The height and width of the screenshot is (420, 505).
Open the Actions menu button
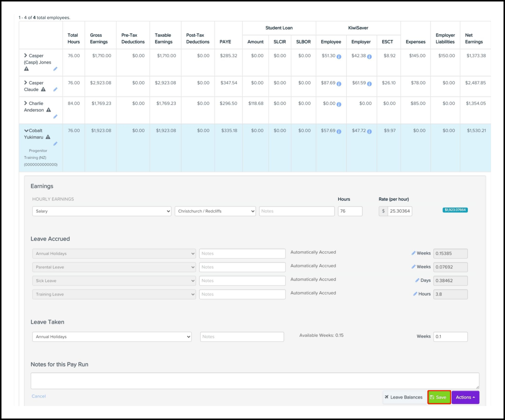465,397
